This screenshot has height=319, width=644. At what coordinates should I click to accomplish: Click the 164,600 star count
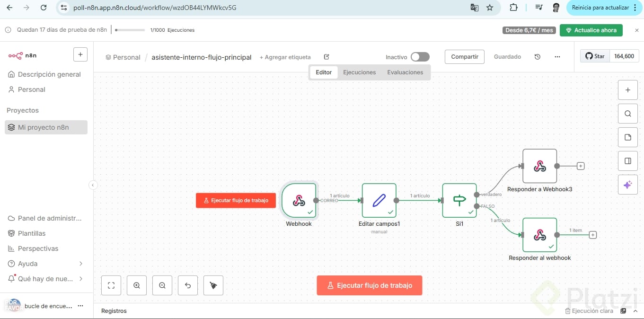624,56
